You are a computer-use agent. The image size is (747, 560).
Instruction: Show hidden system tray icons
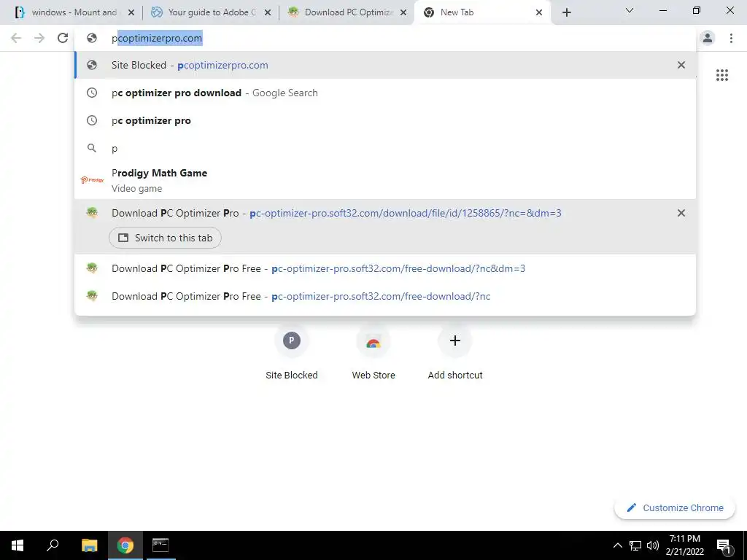(617, 545)
